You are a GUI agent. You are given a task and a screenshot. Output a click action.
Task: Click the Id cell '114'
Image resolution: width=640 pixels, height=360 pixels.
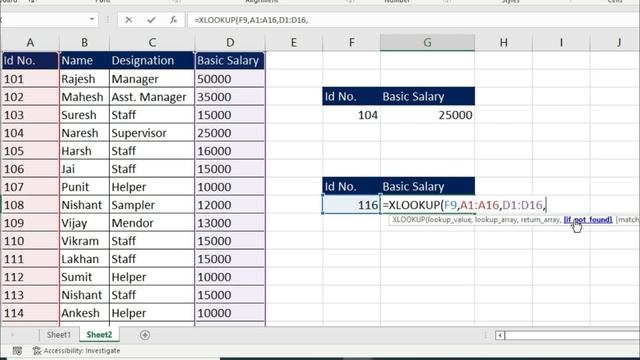(30, 313)
